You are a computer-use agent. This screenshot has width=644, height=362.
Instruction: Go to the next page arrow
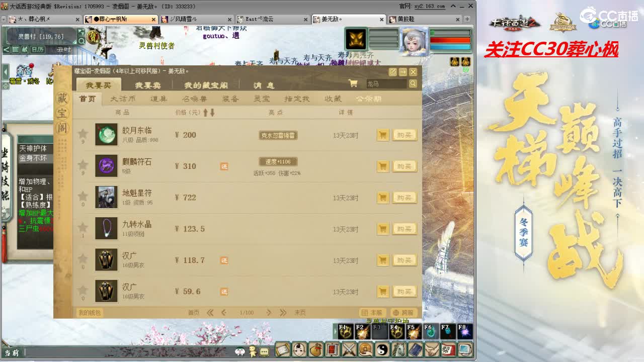[x=269, y=313]
